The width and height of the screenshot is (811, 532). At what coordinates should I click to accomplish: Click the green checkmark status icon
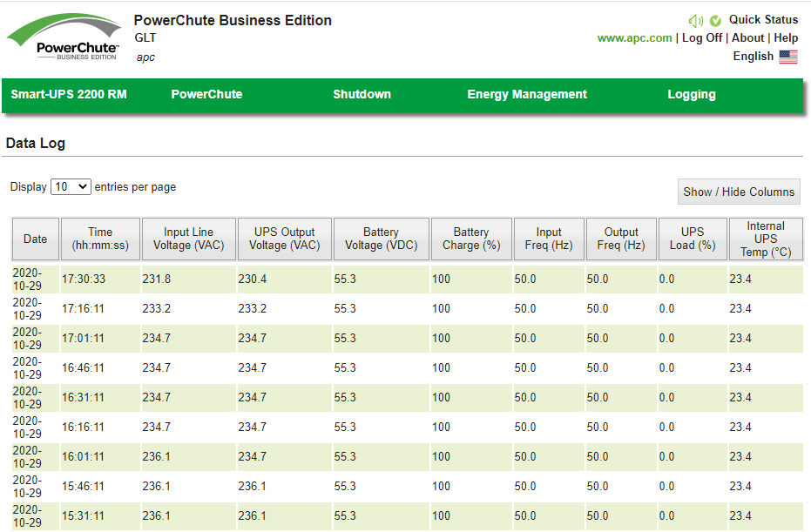click(x=715, y=21)
